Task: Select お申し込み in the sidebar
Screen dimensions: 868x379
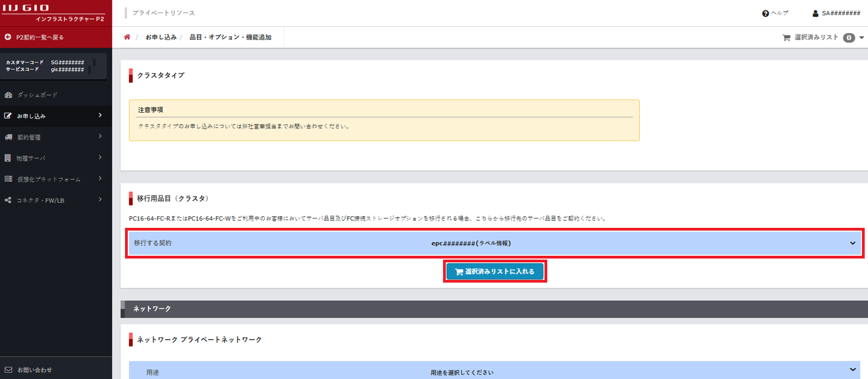Action: coord(55,116)
